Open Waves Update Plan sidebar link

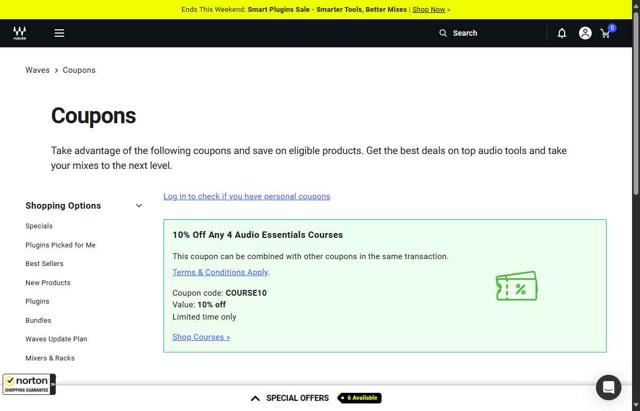(56, 339)
